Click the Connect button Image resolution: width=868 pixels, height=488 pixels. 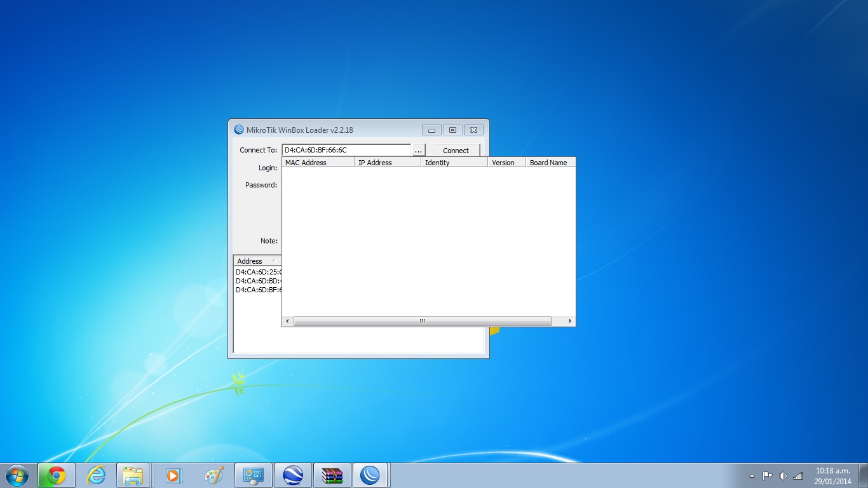pyautogui.click(x=456, y=151)
